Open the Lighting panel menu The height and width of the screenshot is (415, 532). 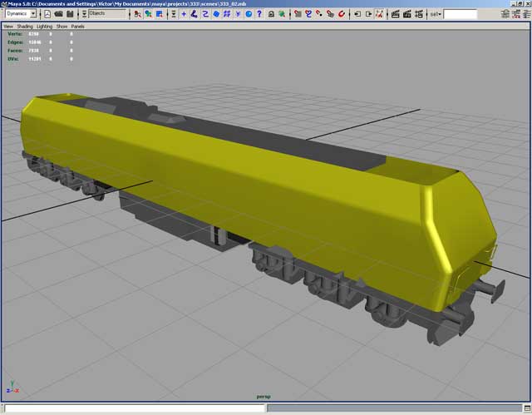[x=44, y=26]
